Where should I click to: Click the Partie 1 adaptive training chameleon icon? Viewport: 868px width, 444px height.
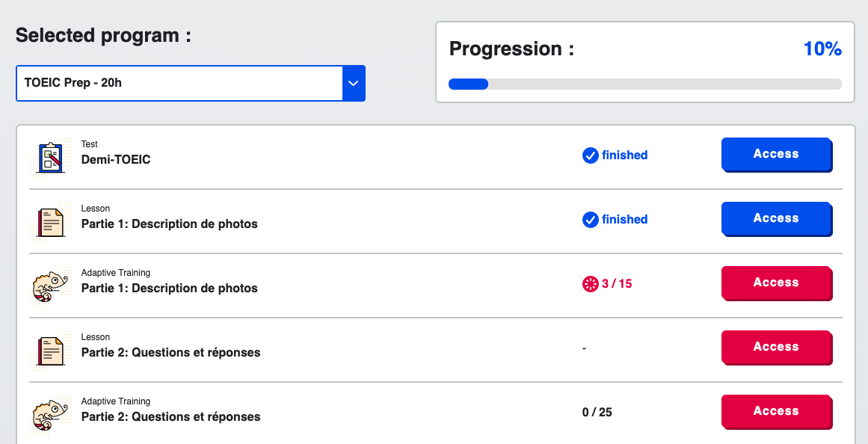(x=49, y=286)
